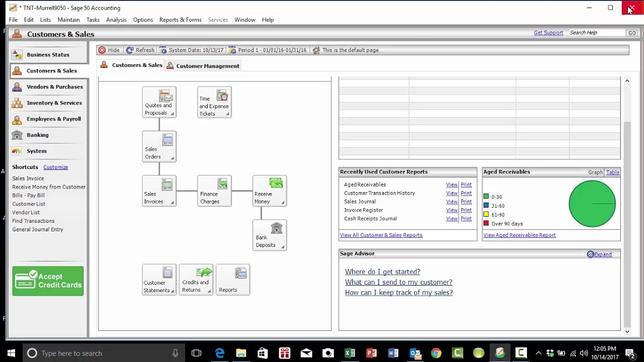The width and height of the screenshot is (644, 362).
Task: Click the Windows Start button
Action: click(11, 353)
